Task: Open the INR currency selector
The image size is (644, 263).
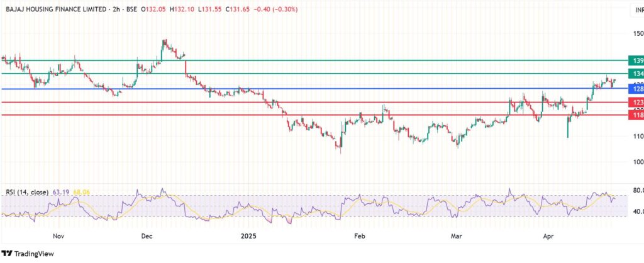Action: tap(638, 9)
